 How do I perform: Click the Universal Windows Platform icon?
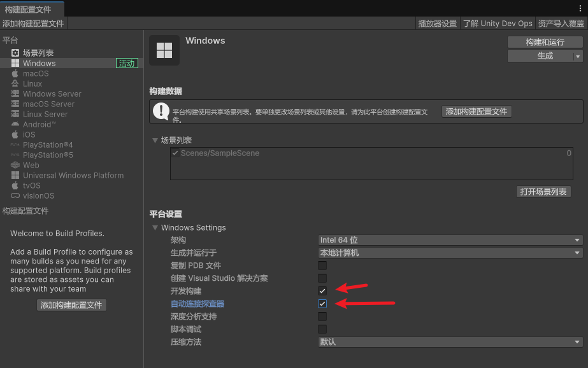15,175
